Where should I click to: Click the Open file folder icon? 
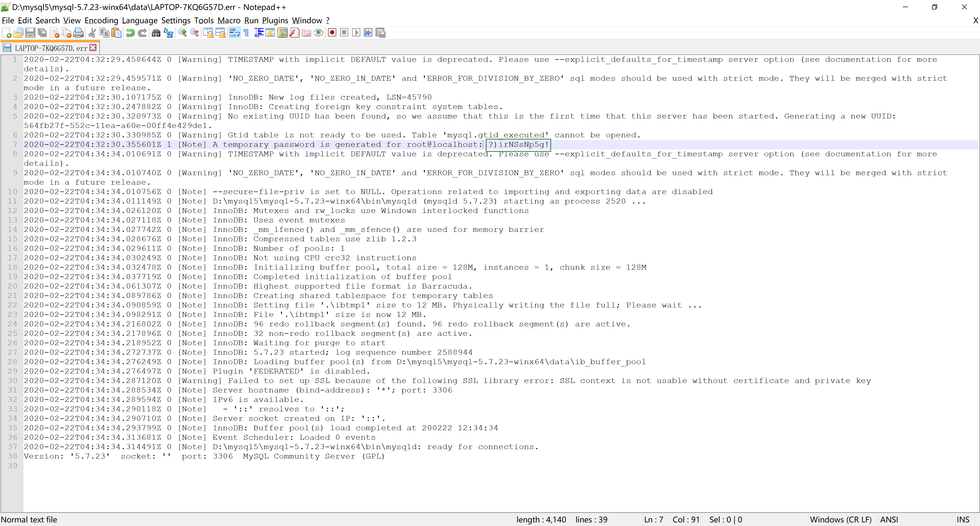click(18, 33)
